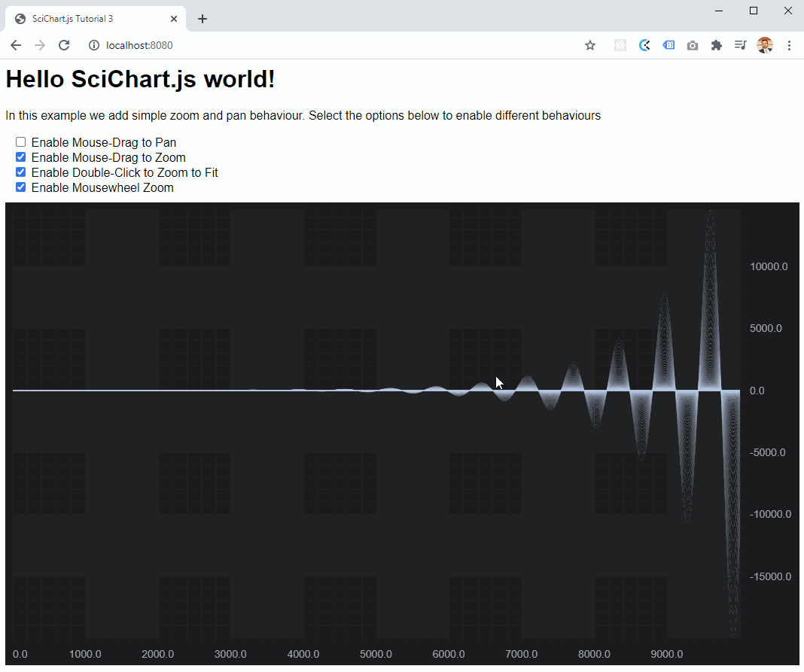Click the site info icon in address bar
The width and height of the screenshot is (804, 672).
coord(92,45)
